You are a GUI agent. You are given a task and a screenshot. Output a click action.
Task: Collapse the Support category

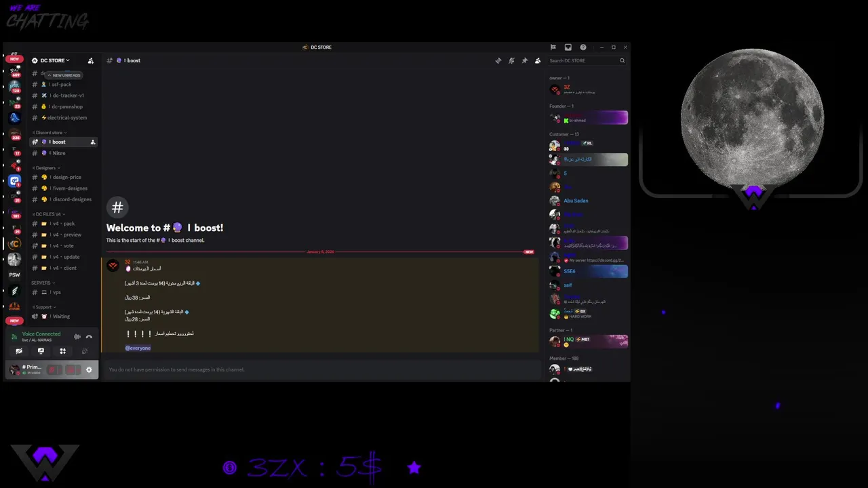pyautogui.click(x=45, y=307)
